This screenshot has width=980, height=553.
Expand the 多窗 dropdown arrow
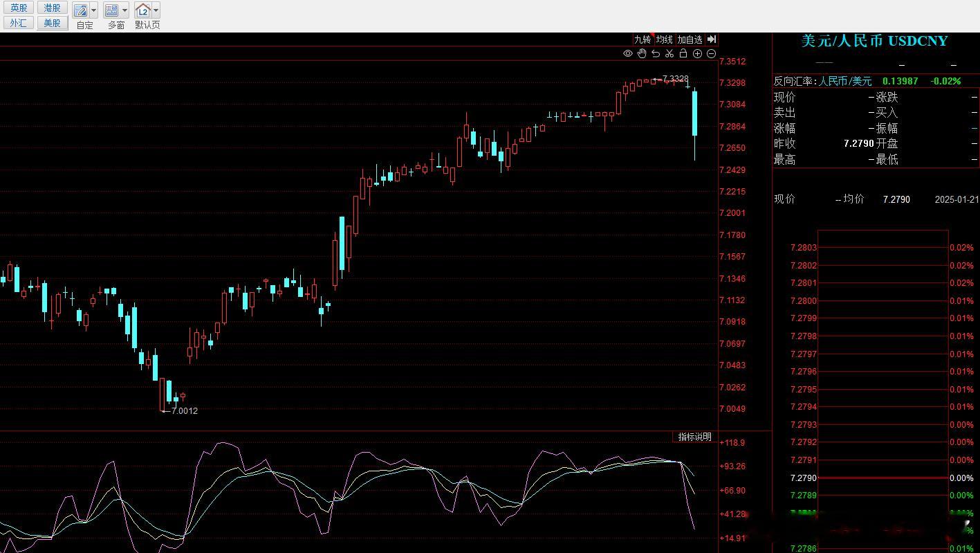(124, 10)
